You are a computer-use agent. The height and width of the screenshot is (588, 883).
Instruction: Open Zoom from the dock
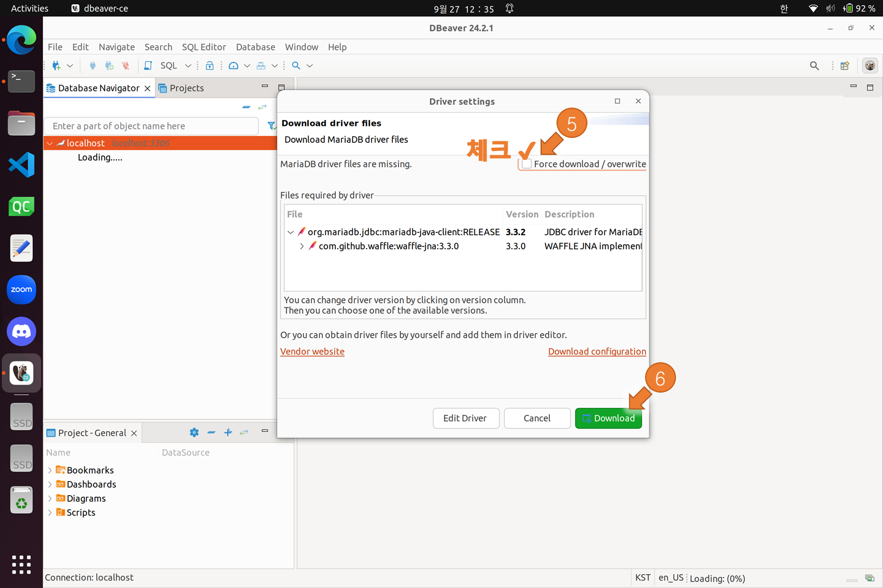point(21,289)
